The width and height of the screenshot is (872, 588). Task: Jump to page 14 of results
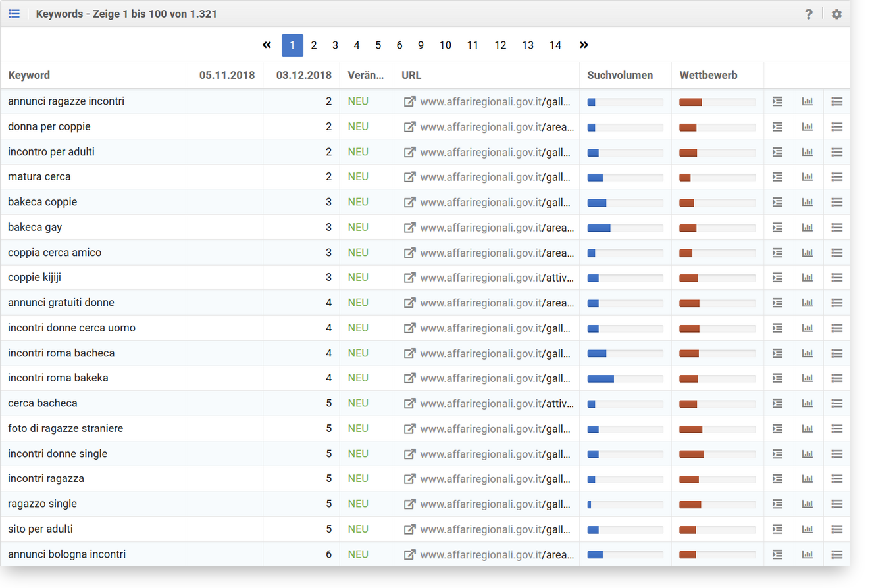tap(555, 45)
